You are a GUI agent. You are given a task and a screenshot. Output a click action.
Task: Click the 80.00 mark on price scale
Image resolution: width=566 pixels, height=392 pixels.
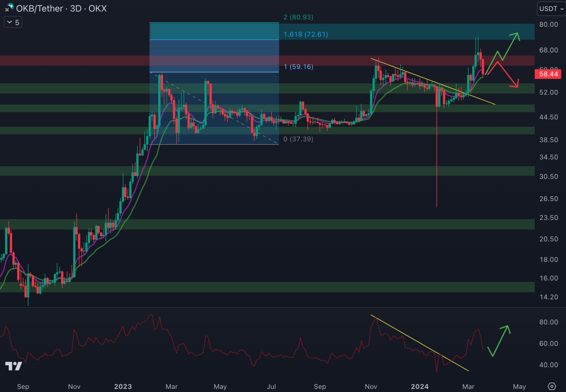(549, 24)
